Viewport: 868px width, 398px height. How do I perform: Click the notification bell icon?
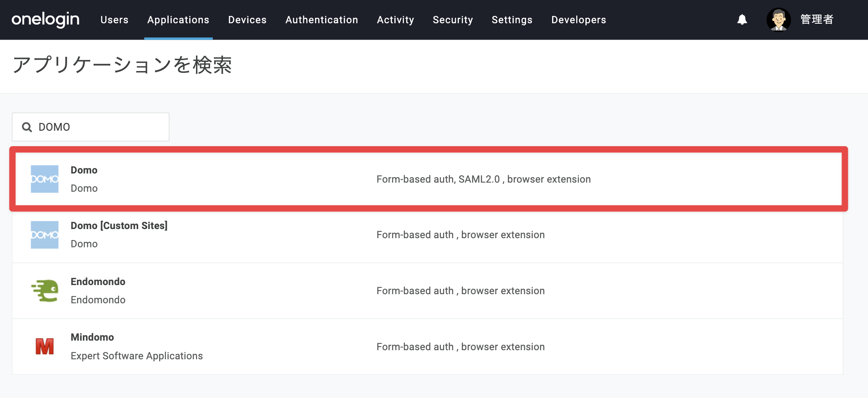coord(742,20)
